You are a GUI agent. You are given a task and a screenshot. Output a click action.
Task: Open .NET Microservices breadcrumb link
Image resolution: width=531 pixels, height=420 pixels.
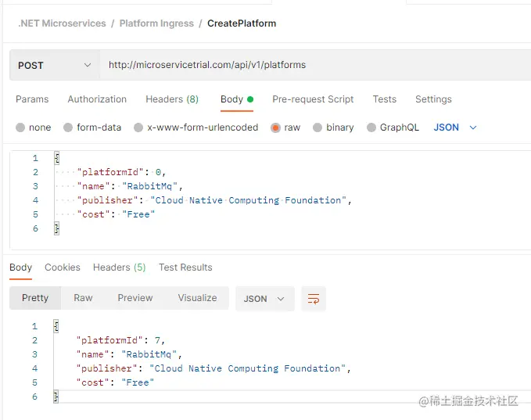62,23
